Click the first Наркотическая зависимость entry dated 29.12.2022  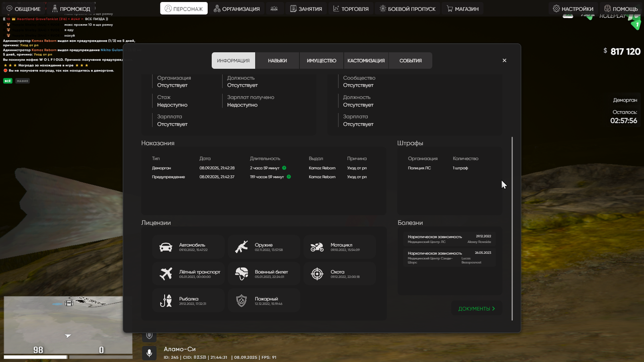449,239
